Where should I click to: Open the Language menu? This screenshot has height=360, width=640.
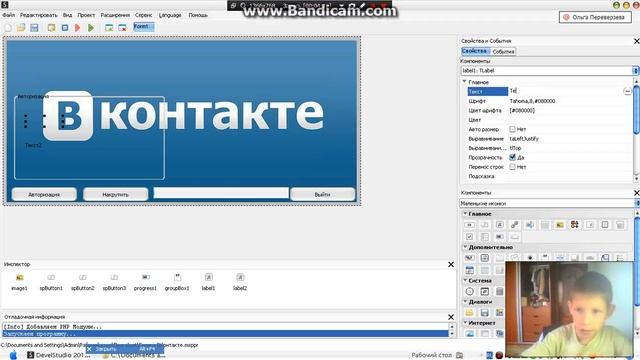coord(170,15)
